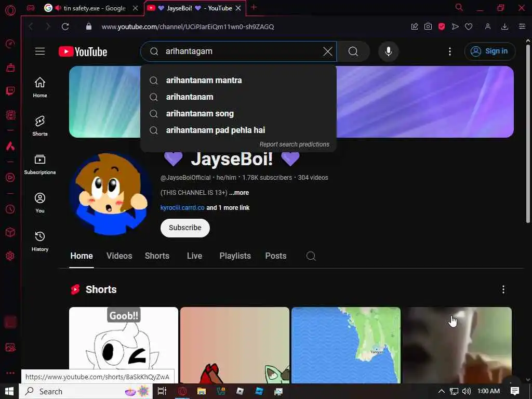
Task: Open History in the sidebar
Action: pos(40,241)
